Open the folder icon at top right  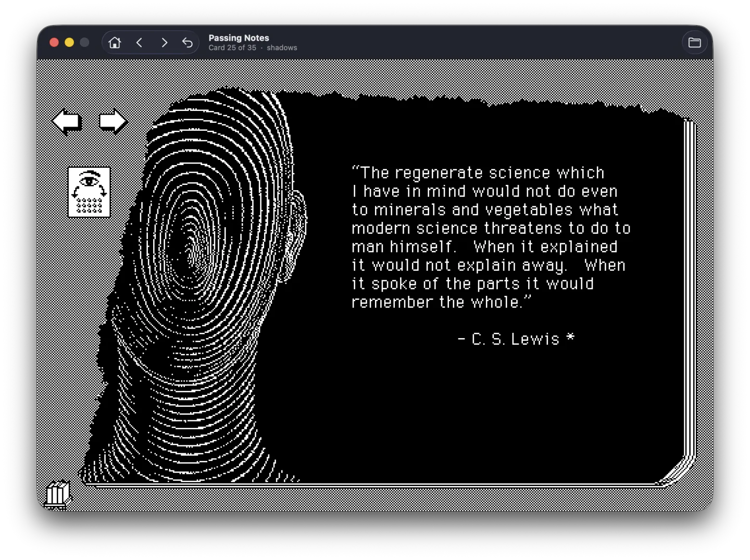click(694, 43)
